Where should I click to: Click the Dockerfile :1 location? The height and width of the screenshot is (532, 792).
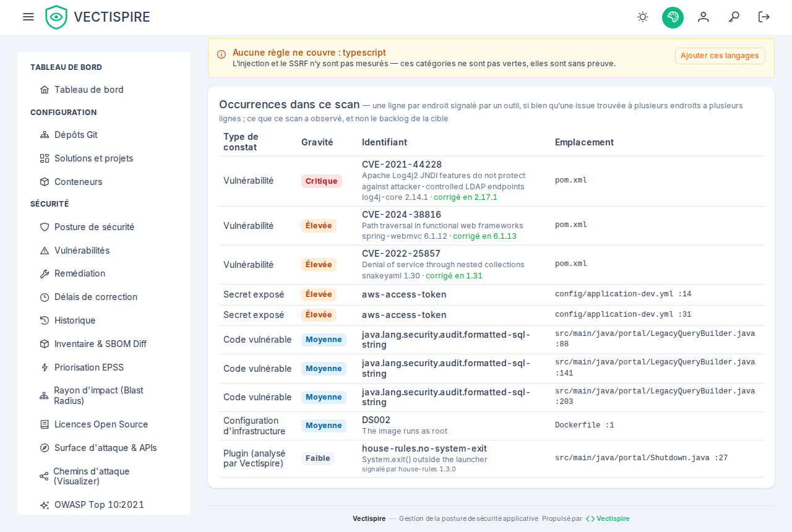(x=585, y=426)
